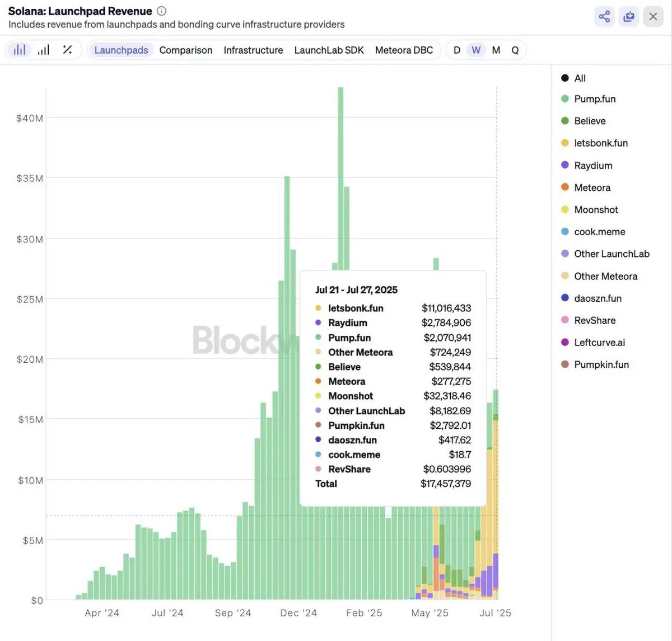The width and height of the screenshot is (672, 641).
Task: Open the Comparison tab
Action: tap(186, 50)
